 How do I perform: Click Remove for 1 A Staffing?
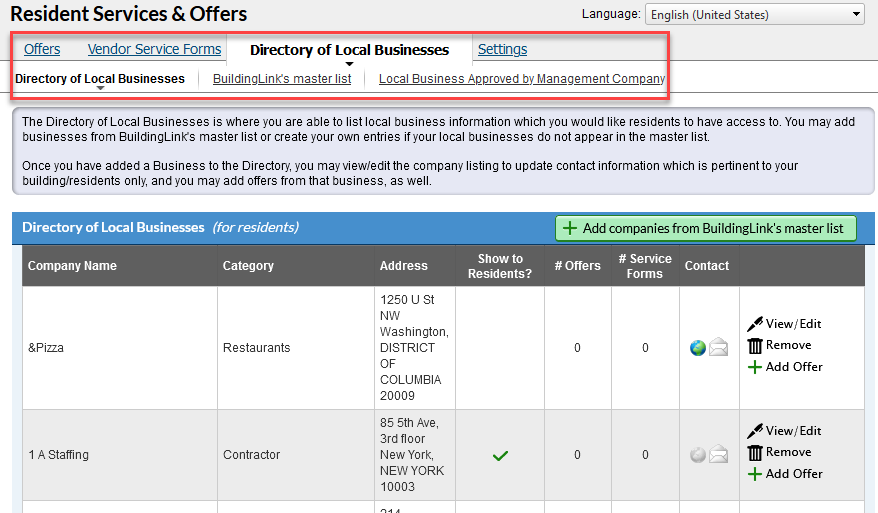(788, 452)
